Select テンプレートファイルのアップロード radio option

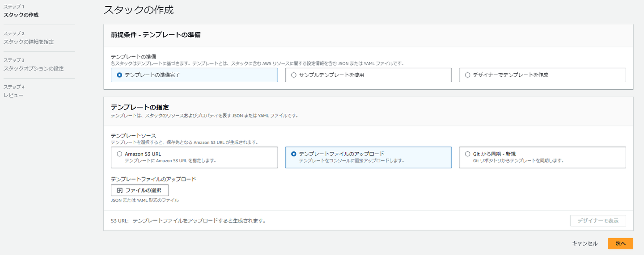pos(294,154)
